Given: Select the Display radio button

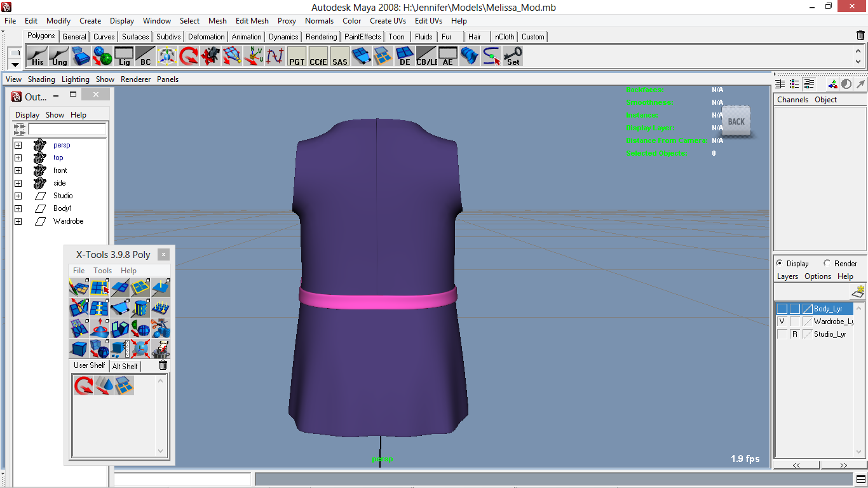Looking at the screenshot, I should click(x=780, y=263).
